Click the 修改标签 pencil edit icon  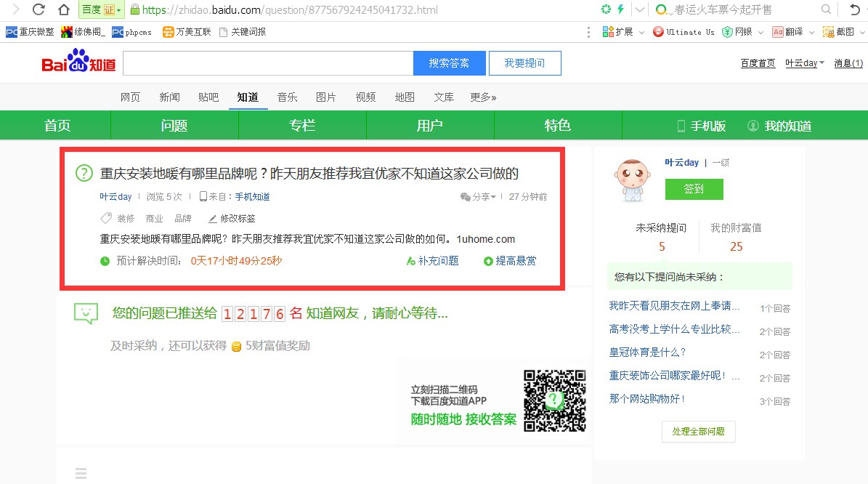(x=213, y=219)
